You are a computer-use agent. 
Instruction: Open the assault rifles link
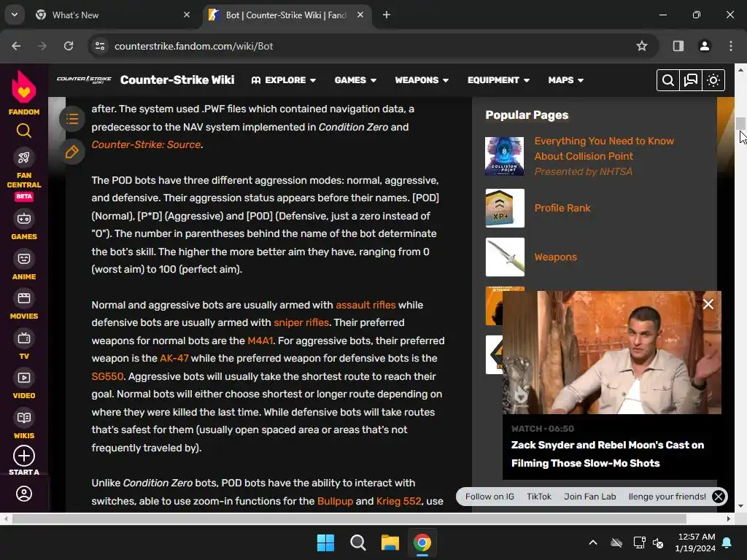[x=366, y=305]
